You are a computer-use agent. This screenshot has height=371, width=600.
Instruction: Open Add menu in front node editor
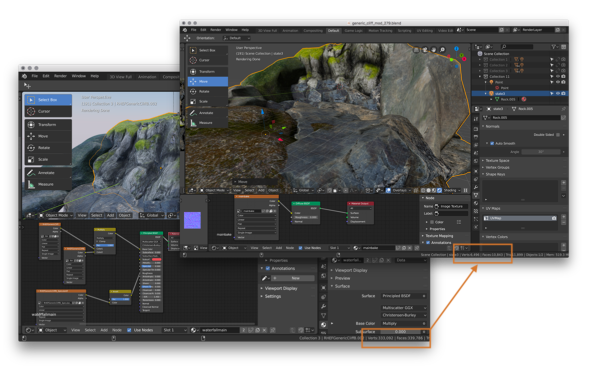click(279, 248)
